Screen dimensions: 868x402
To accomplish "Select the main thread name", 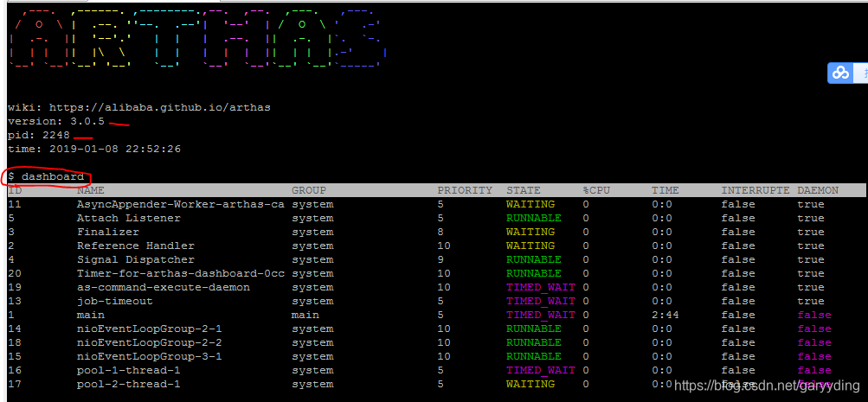I will [x=91, y=316].
